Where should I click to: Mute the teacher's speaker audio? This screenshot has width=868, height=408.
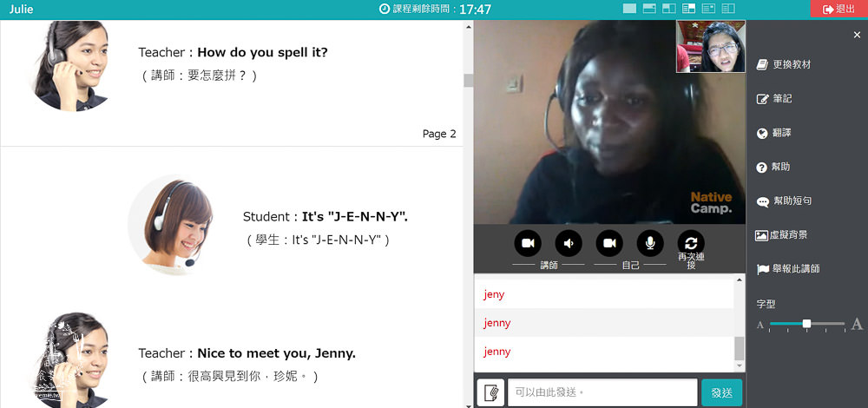[569, 243]
